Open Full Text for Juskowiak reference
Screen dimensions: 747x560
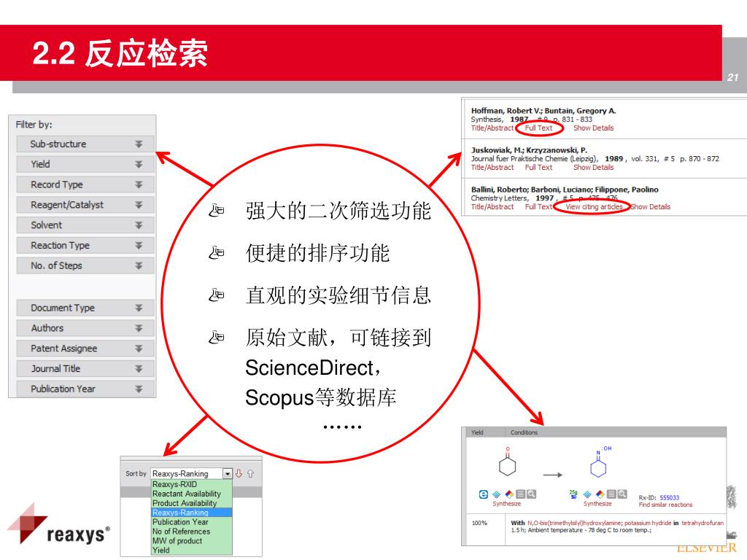(x=539, y=167)
